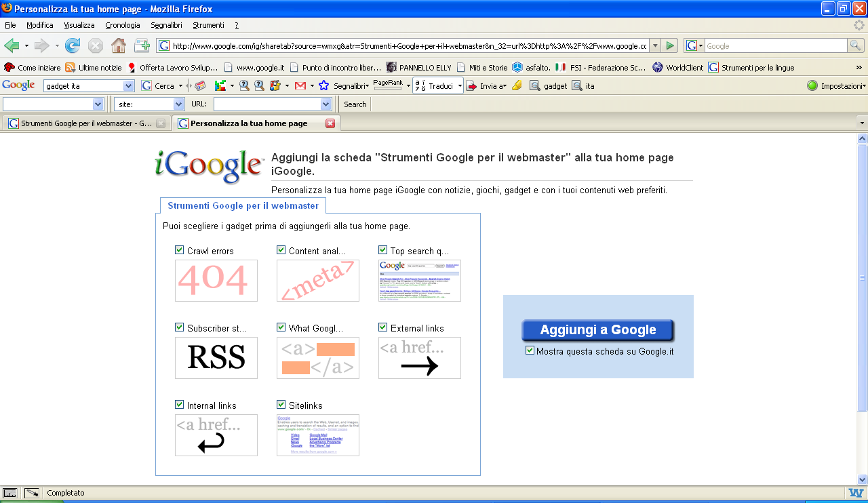Toggle Mostra questa scheda su Google.it
The image size is (868, 503).
click(x=530, y=350)
